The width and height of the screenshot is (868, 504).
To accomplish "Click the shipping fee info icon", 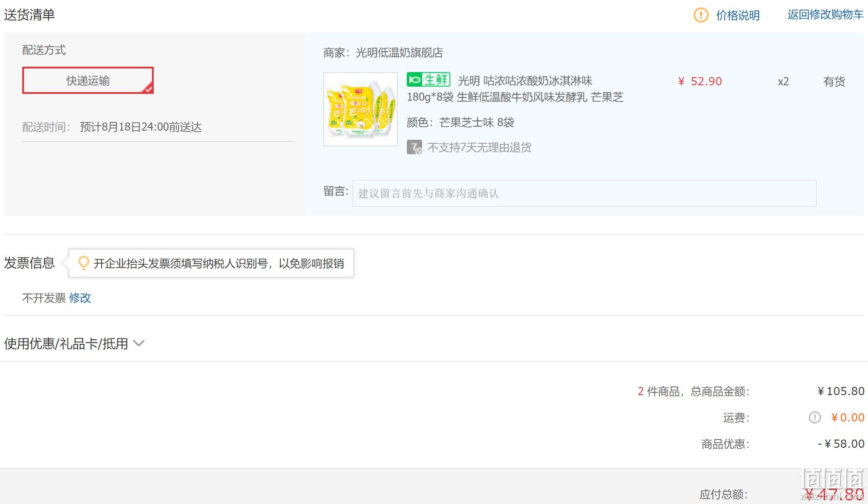I will [x=815, y=417].
